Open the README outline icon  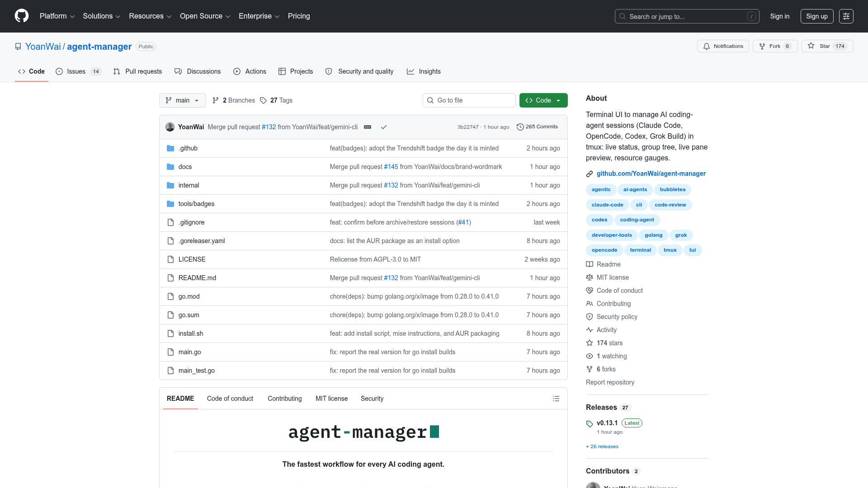tap(556, 399)
